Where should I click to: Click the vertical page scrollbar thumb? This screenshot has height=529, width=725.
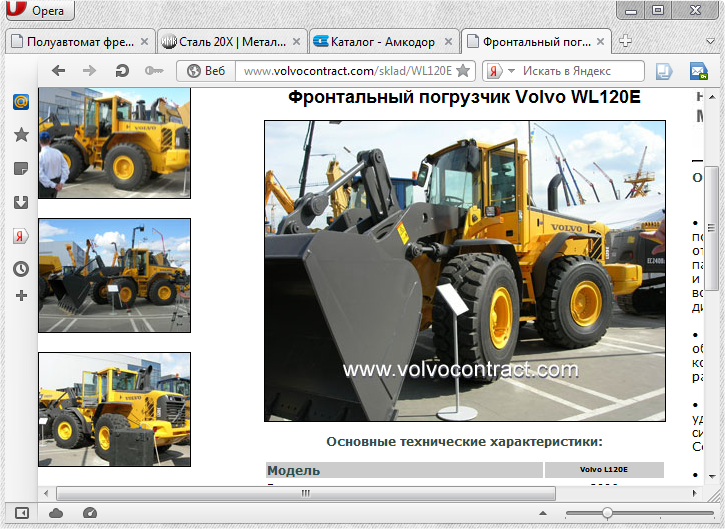[x=713, y=228]
